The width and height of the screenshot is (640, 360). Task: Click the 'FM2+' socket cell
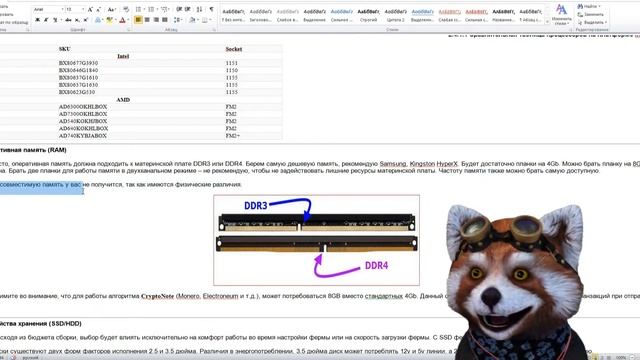tap(233, 136)
